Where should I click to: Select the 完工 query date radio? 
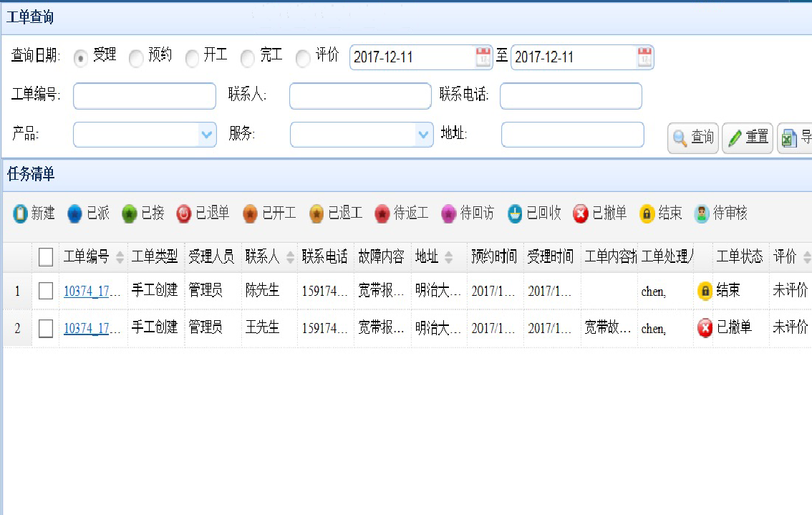click(x=248, y=59)
